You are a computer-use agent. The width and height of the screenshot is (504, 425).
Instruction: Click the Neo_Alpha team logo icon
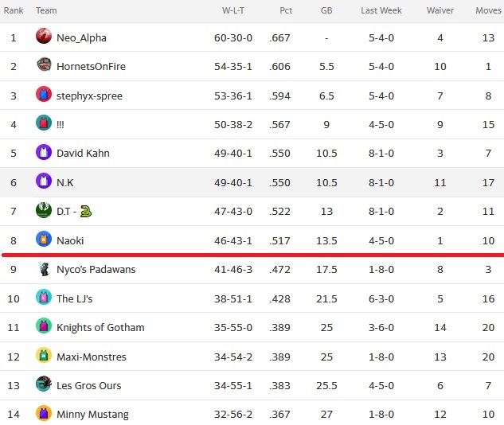click(44, 36)
